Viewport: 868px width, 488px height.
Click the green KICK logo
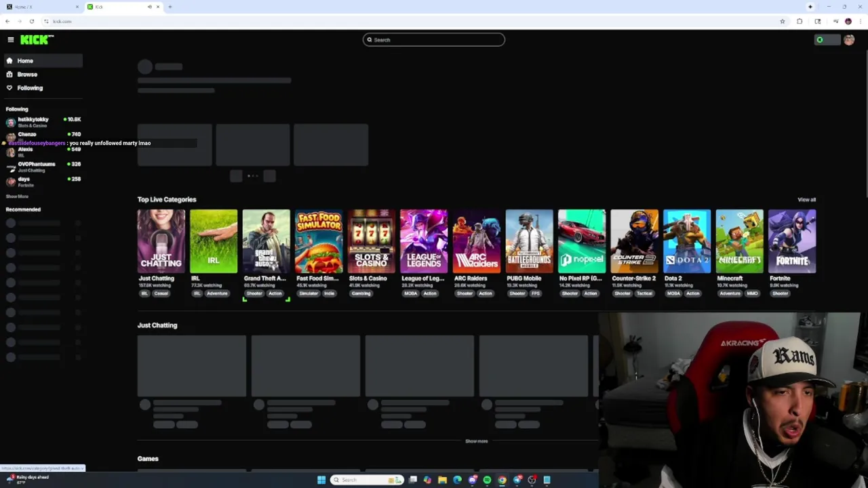click(x=37, y=40)
